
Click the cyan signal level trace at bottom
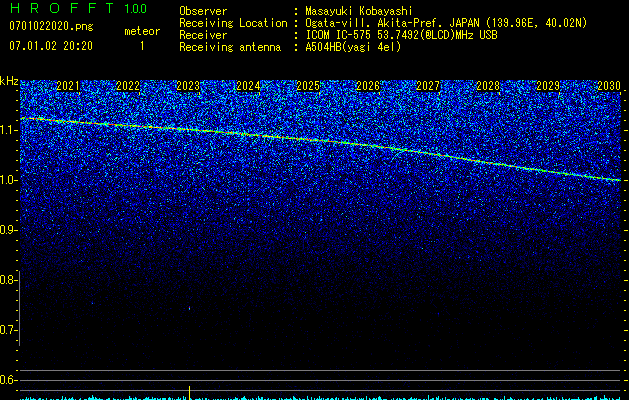pyautogui.click(x=321, y=398)
